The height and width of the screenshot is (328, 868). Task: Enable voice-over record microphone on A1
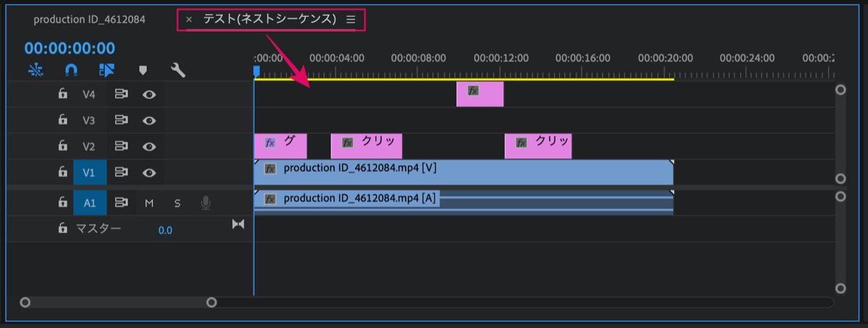tap(205, 203)
